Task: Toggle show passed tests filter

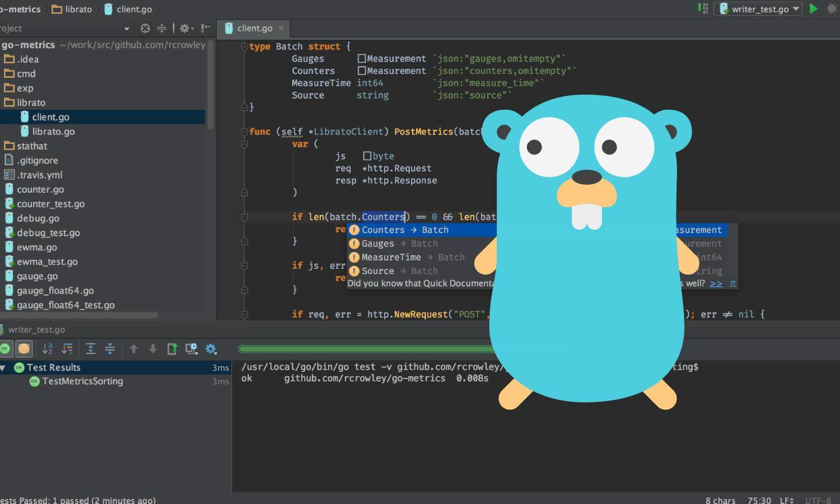Action: 6,349
